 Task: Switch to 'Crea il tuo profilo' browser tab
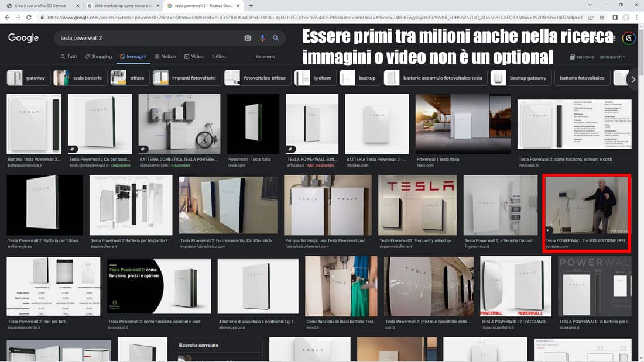[x=42, y=6]
